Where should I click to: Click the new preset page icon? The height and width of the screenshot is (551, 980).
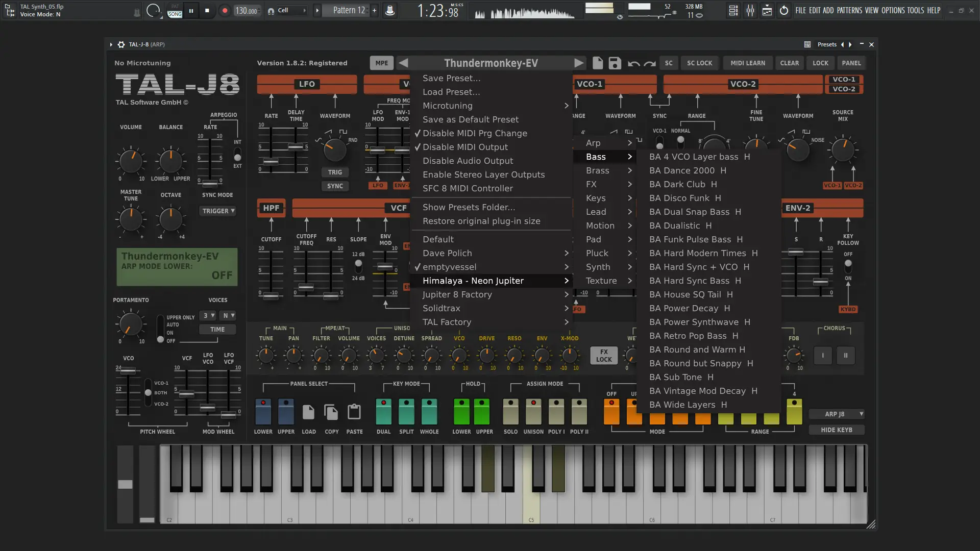pyautogui.click(x=598, y=63)
